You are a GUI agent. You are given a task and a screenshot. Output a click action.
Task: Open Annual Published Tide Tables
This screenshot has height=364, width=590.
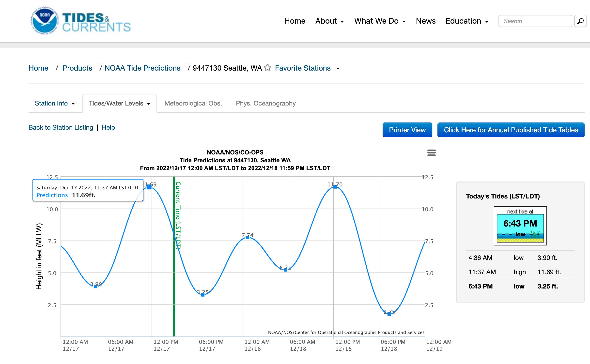tap(511, 130)
